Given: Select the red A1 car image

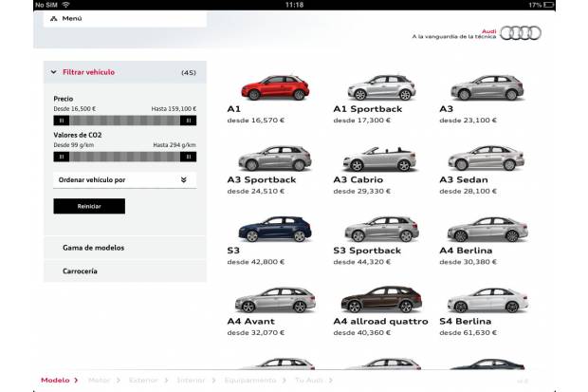Looking at the screenshot, I should pyautogui.click(x=275, y=87).
